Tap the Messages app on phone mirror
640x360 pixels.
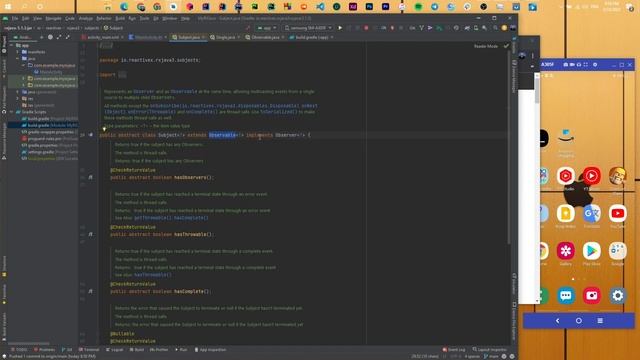click(565, 295)
